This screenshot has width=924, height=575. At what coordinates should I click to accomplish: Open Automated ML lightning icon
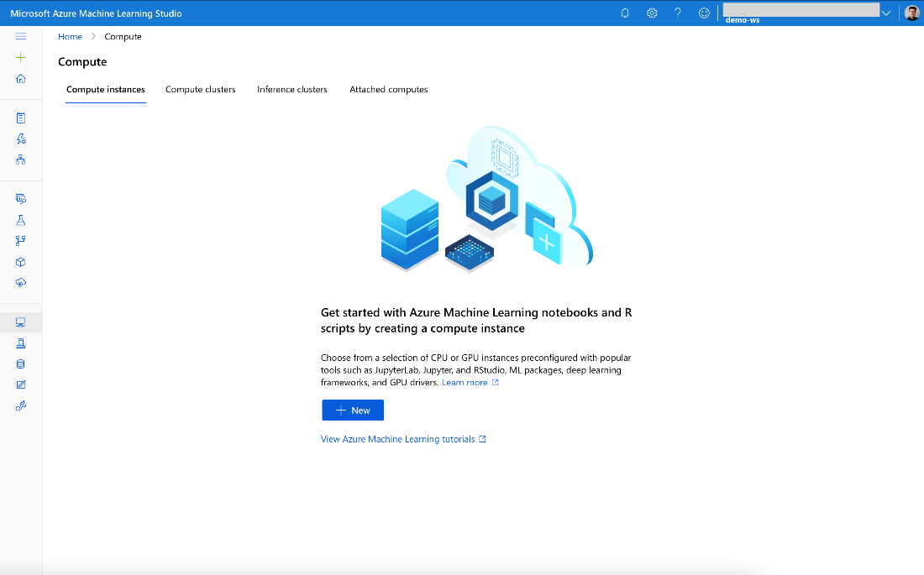pos(21,139)
